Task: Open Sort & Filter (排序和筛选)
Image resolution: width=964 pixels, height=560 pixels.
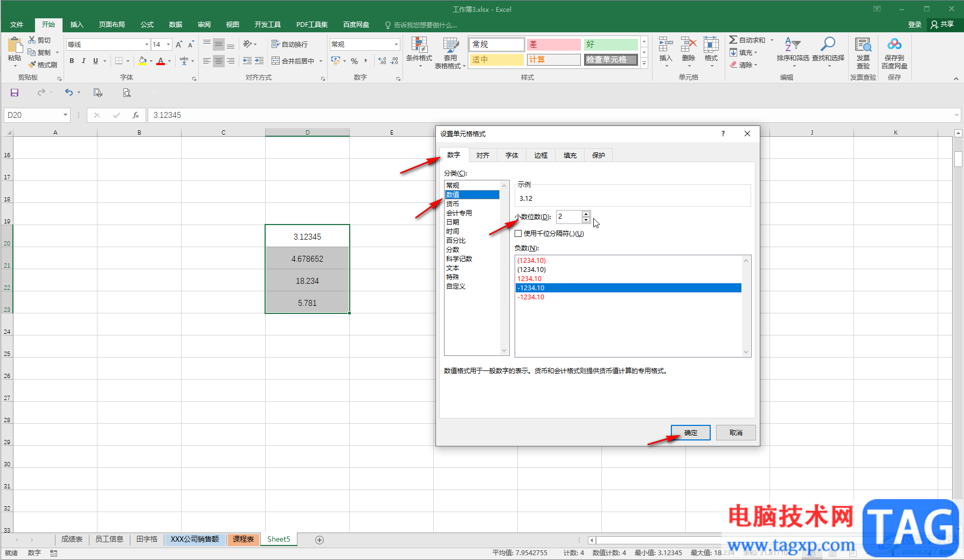Action: click(793, 52)
